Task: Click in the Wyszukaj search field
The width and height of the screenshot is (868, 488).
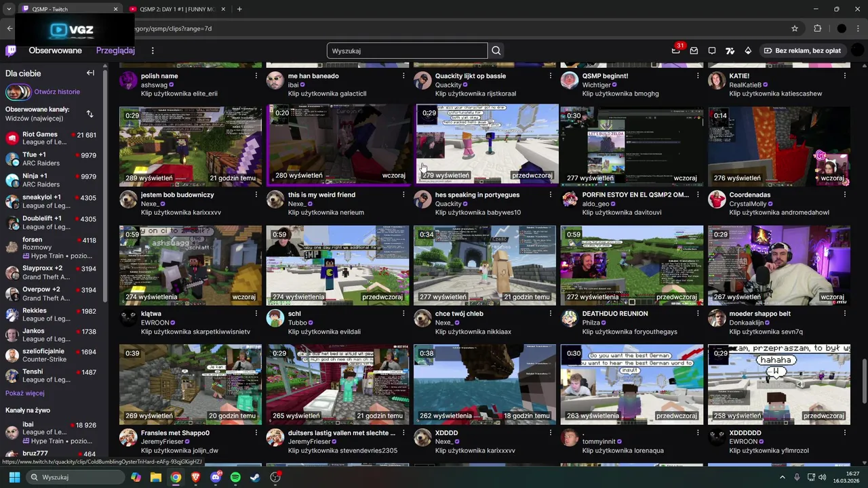Action: [407, 51]
